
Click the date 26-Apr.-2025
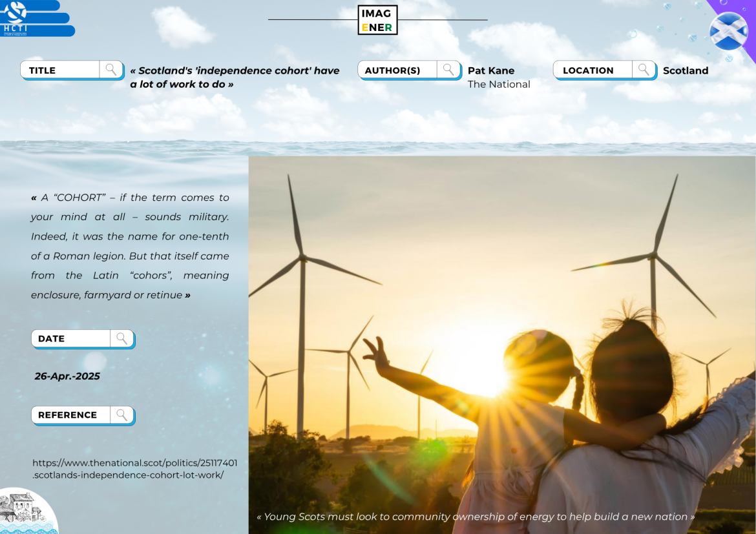67,376
